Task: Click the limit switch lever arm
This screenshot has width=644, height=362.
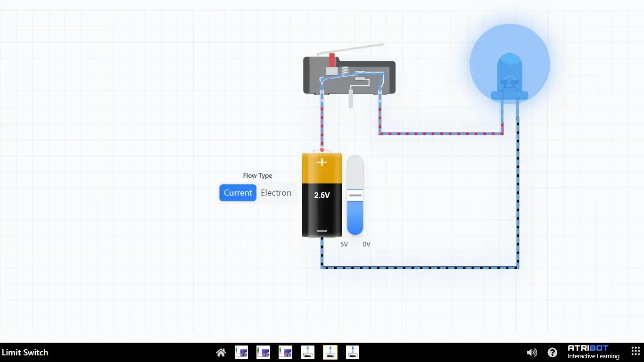Action: 351,49
